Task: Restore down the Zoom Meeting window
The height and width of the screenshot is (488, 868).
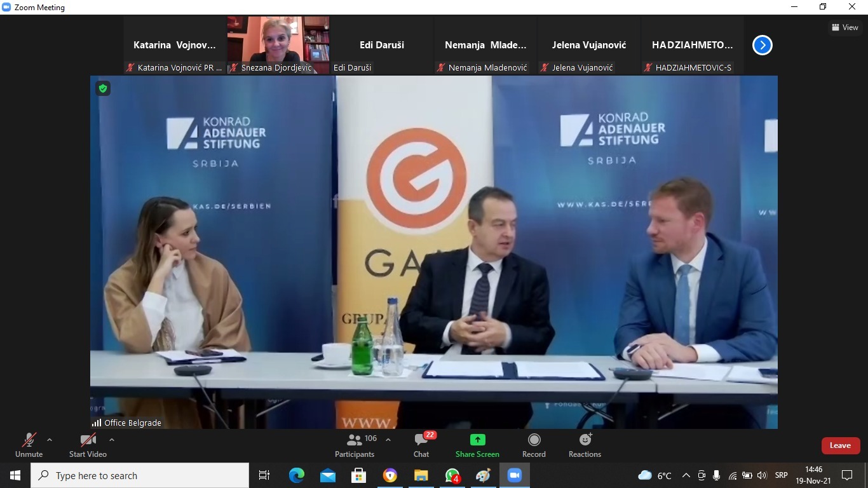Action: coord(823,7)
